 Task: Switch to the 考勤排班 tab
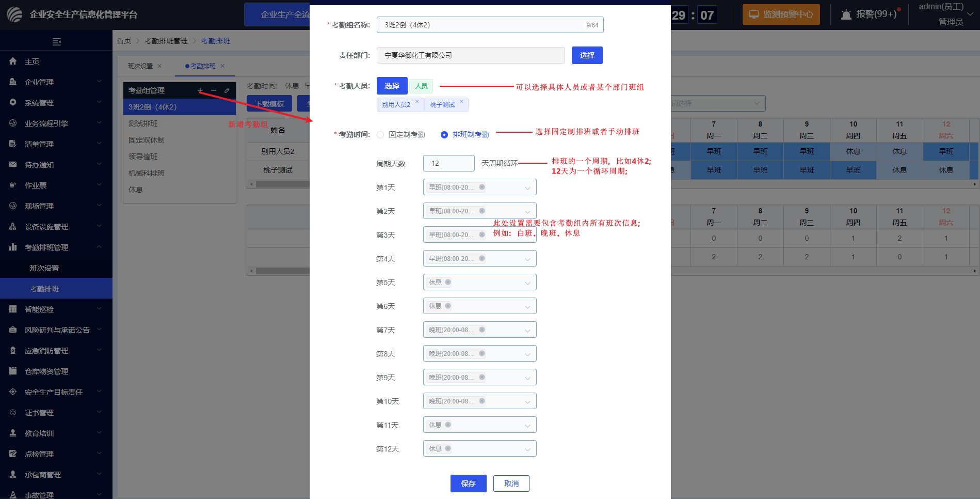[203, 66]
